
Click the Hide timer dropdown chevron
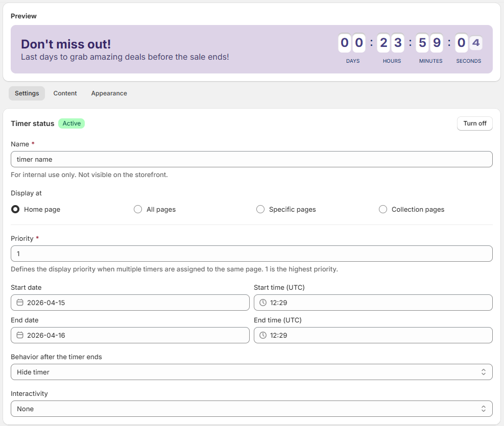pyautogui.click(x=483, y=372)
